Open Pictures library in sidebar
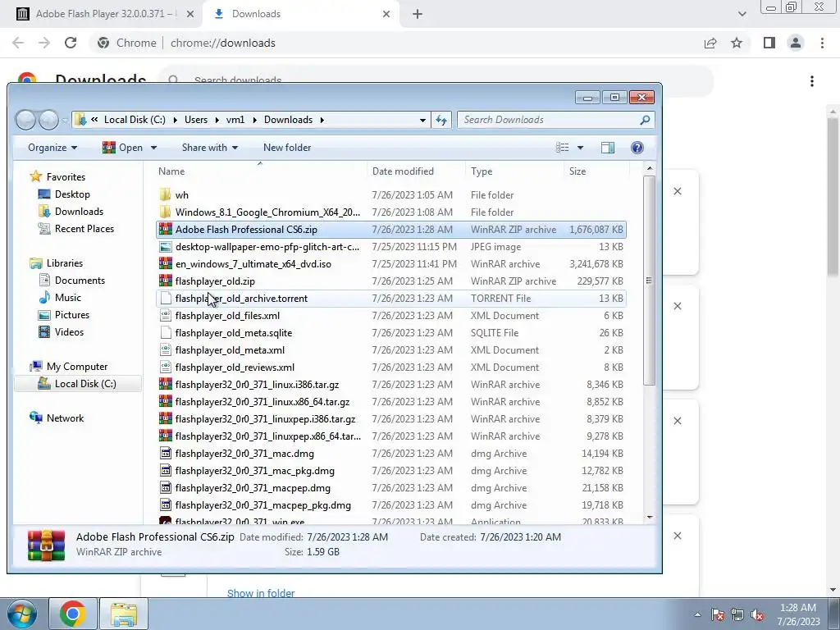This screenshot has width=840, height=630. point(72,314)
